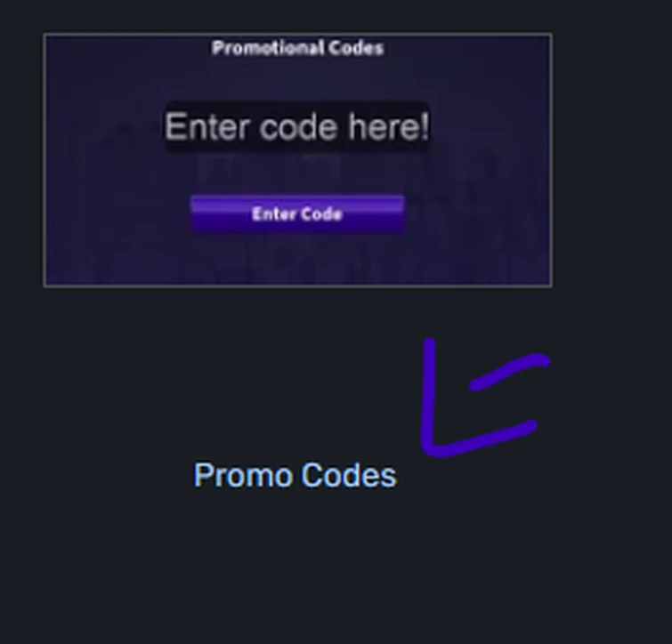Submit using the Enter Code button

[297, 213]
